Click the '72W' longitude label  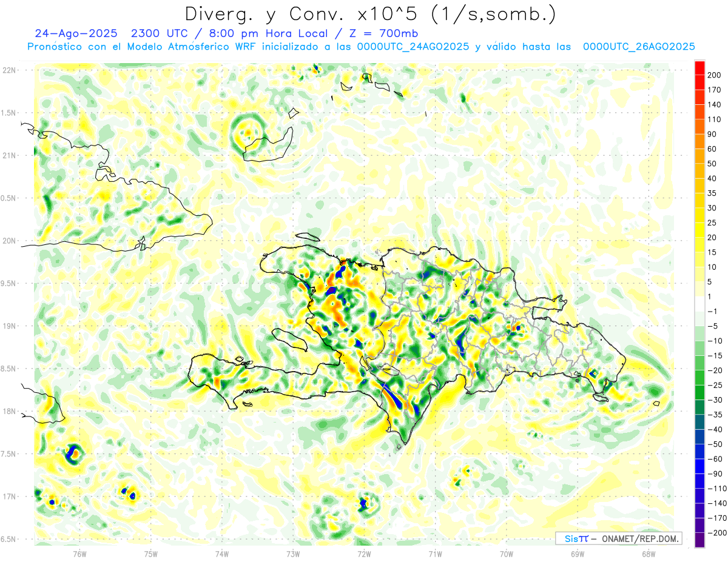(x=364, y=554)
